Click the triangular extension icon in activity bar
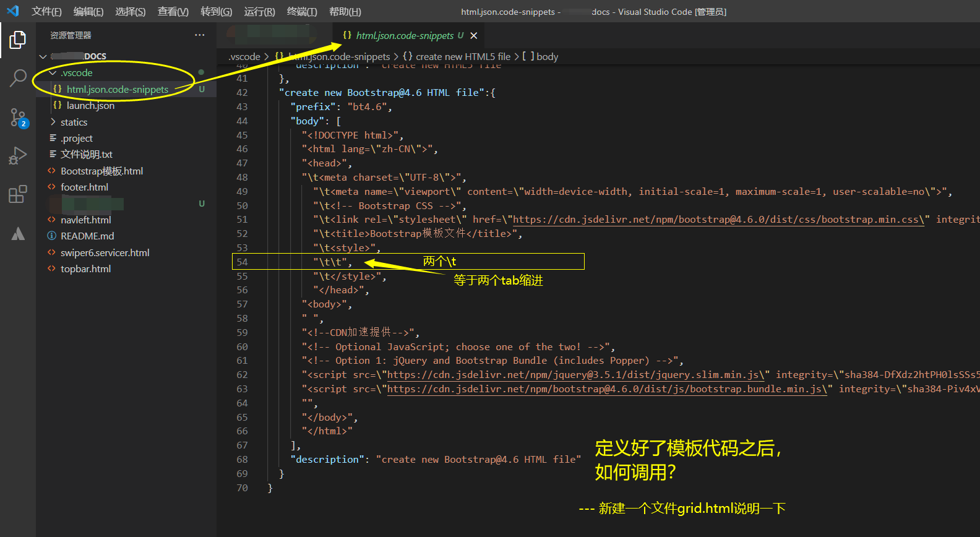This screenshot has width=980, height=537. [x=18, y=233]
